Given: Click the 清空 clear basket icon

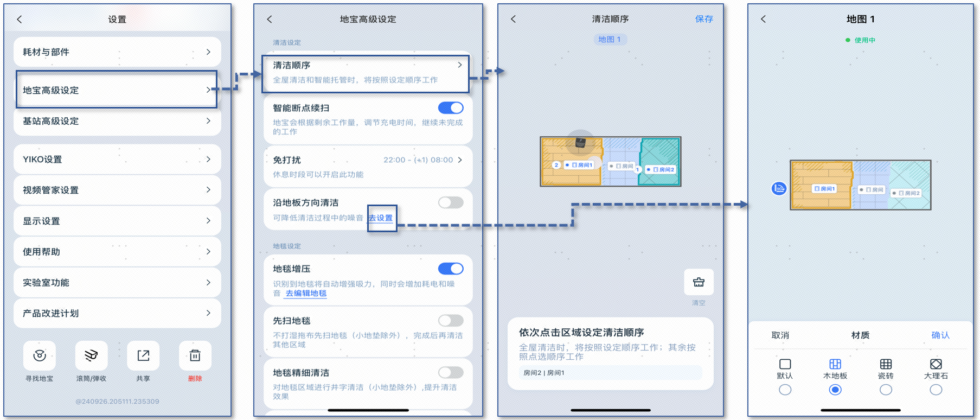Looking at the screenshot, I should pos(699,282).
